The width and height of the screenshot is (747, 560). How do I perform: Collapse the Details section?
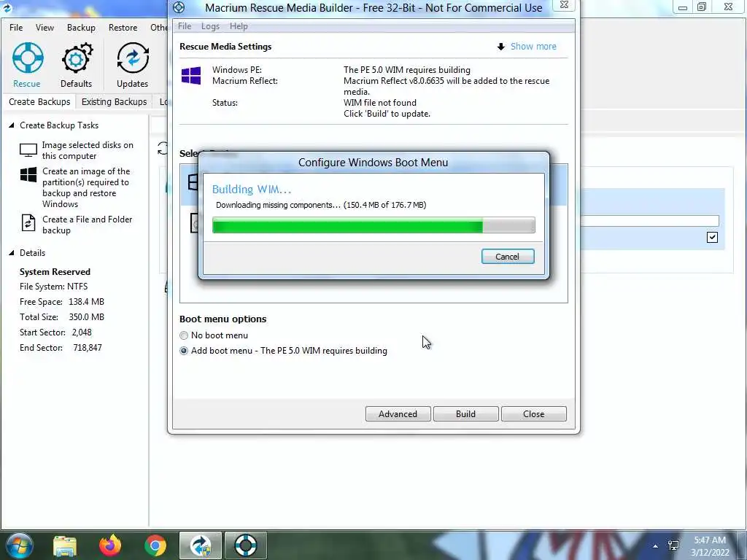tap(12, 253)
